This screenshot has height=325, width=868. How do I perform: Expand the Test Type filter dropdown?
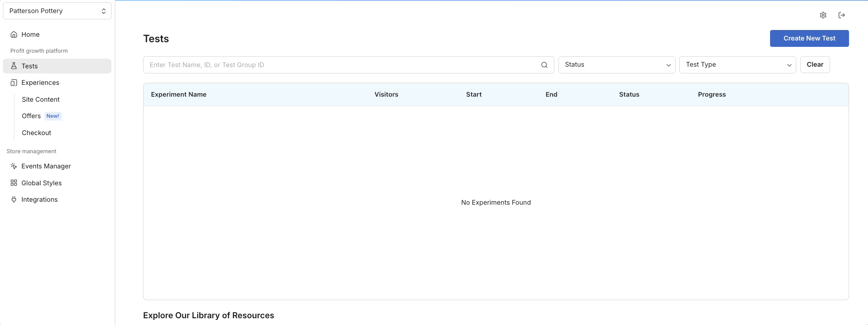coord(737,65)
